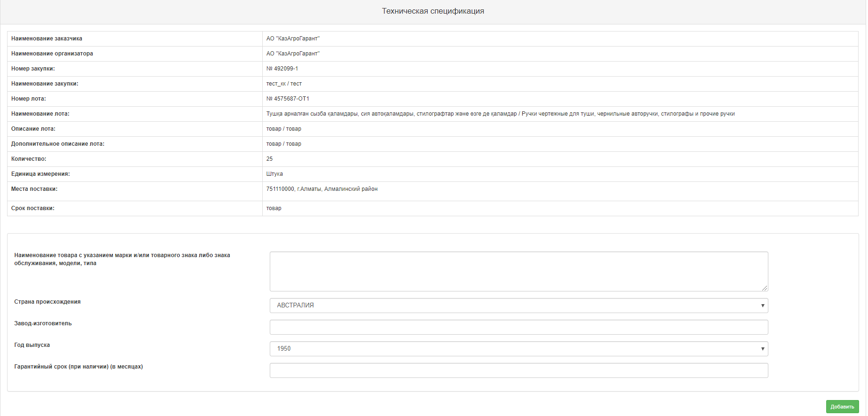Screen dimensions: 868x416
Task: Click the quantity value 25
Action: (x=269, y=159)
